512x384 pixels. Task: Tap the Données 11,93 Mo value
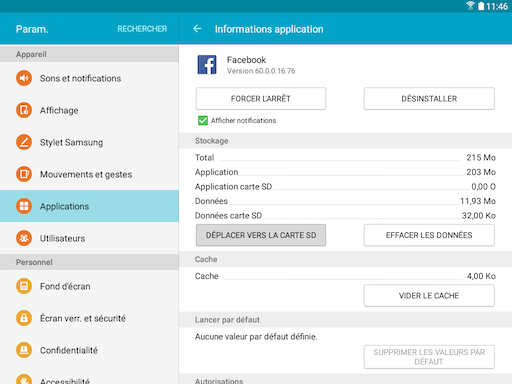pos(478,201)
